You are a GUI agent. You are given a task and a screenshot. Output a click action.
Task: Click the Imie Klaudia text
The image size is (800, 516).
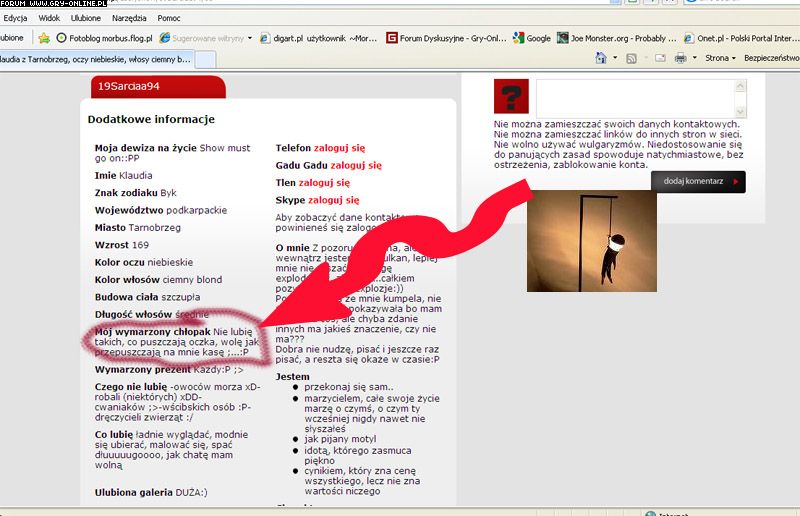123,176
